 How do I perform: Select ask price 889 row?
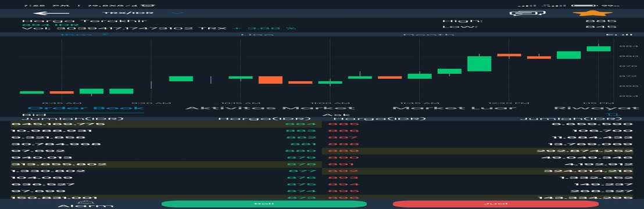coord(478,151)
